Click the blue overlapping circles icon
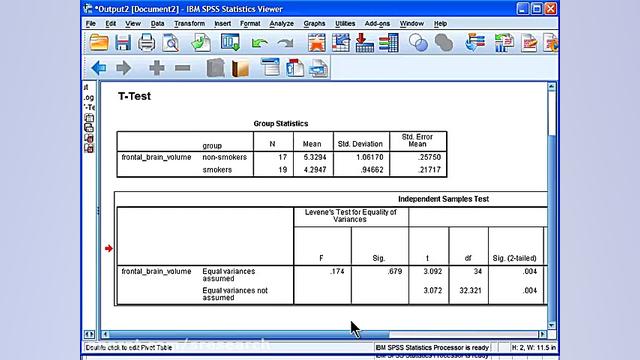This screenshot has height=360, width=640. click(418, 43)
